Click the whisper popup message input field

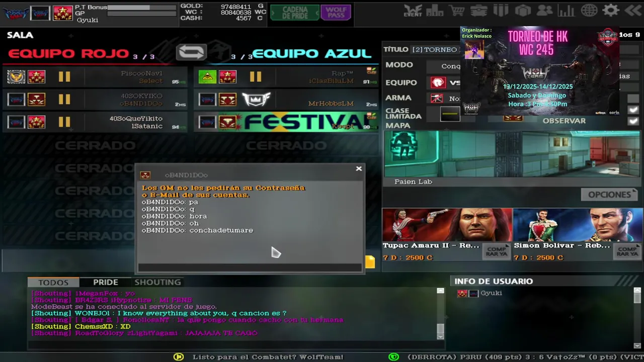pyautogui.click(x=250, y=267)
